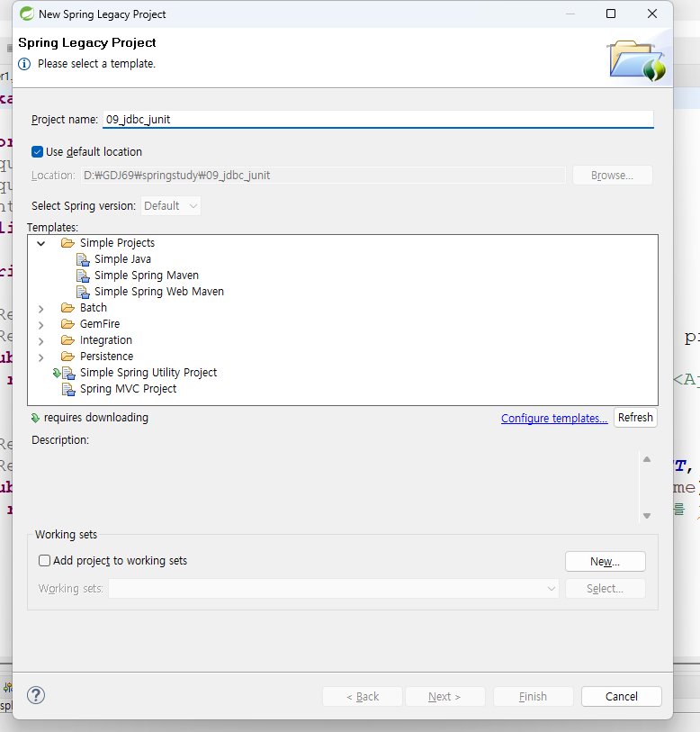Image resolution: width=700 pixels, height=732 pixels.
Task: Uncheck the Use default location checkbox
Action: coord(37,152)
